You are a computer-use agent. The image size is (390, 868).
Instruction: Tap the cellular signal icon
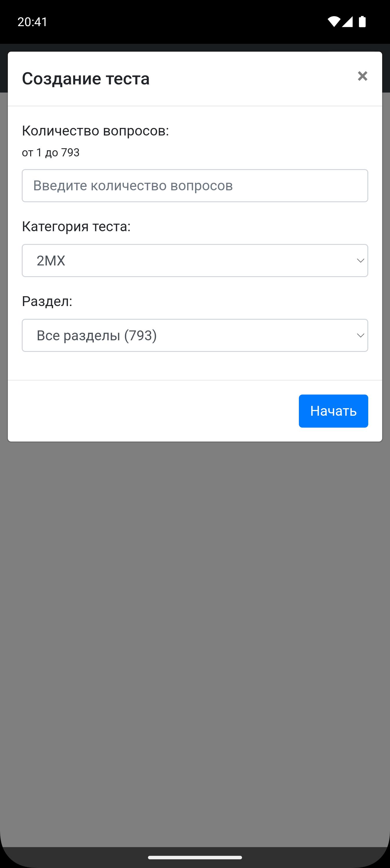point(347,21)
